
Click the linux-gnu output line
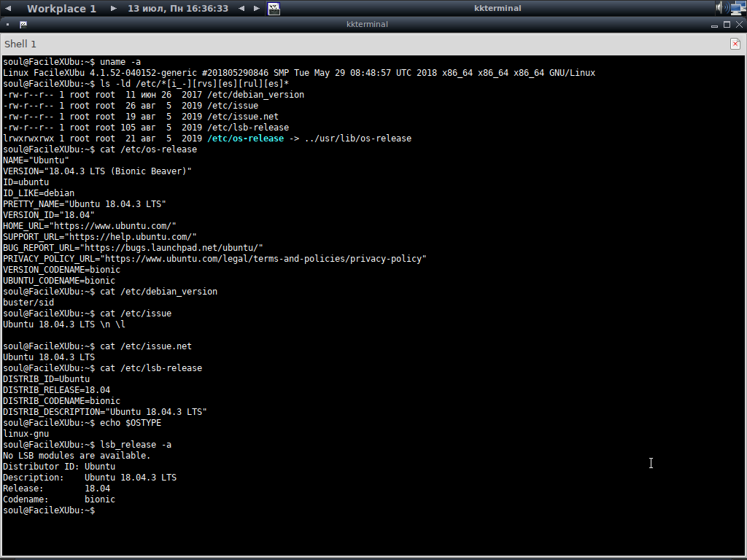coord(26,435)
